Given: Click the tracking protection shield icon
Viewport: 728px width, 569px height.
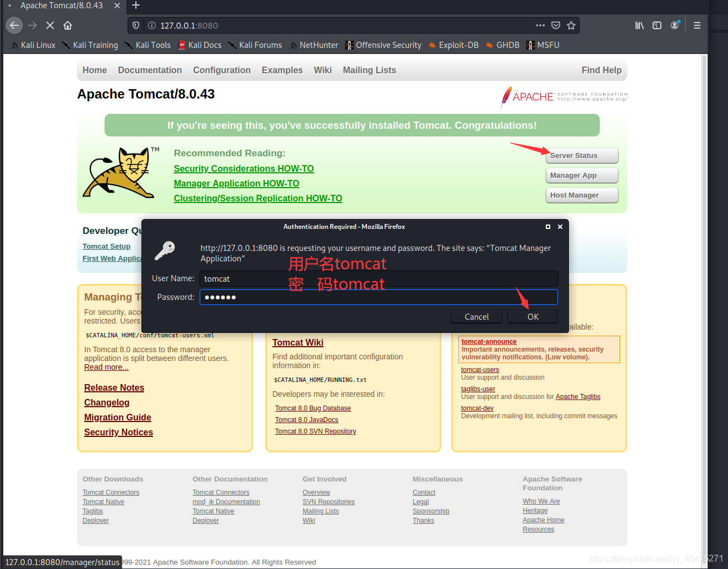Looking at the screenshot, I should point(136,25).
